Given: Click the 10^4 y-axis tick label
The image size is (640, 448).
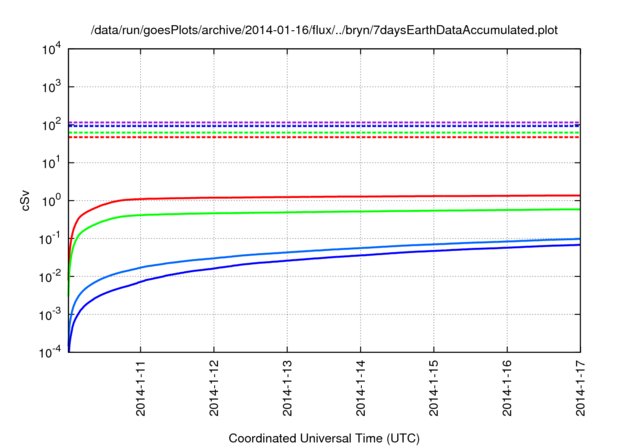Looking at the screenshot, I should [51, 49].
